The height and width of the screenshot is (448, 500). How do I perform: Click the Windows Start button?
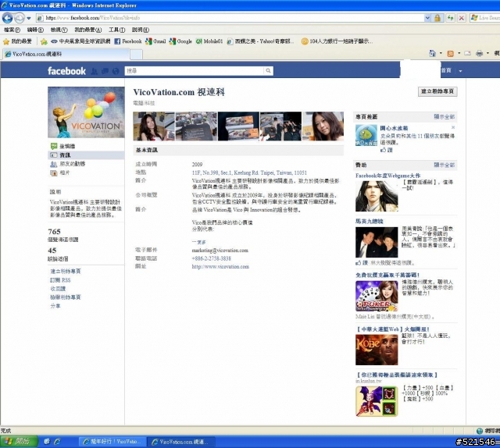(19, 442)
